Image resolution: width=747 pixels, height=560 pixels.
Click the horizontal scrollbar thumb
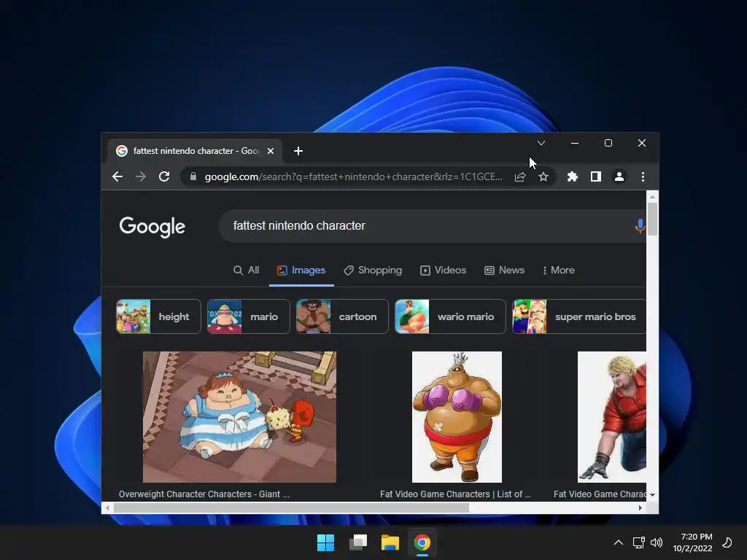point(291,508)
